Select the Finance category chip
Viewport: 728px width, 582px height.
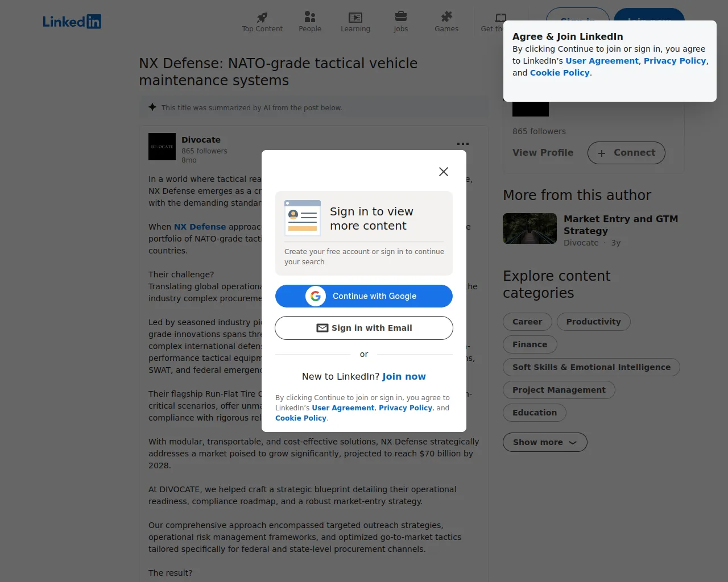pyautogui.click(x=530, y=344)
